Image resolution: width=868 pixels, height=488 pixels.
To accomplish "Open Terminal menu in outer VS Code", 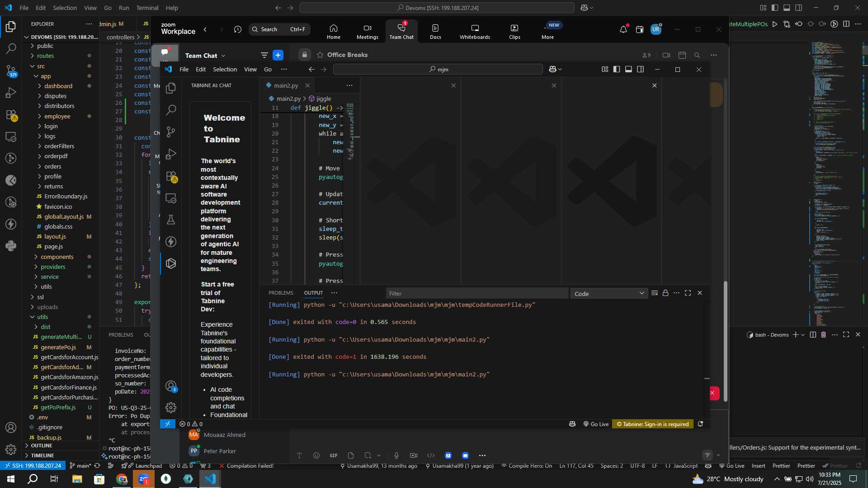I will 147,8.
